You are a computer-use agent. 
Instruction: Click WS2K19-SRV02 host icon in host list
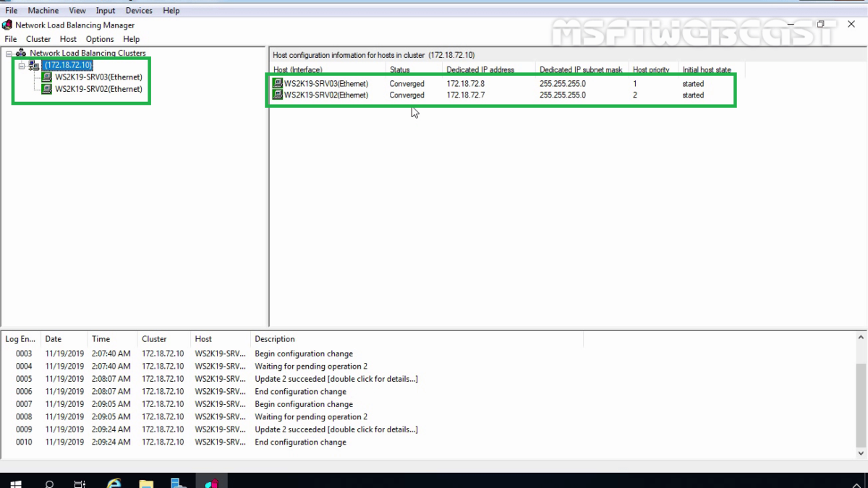click(278, 95)
